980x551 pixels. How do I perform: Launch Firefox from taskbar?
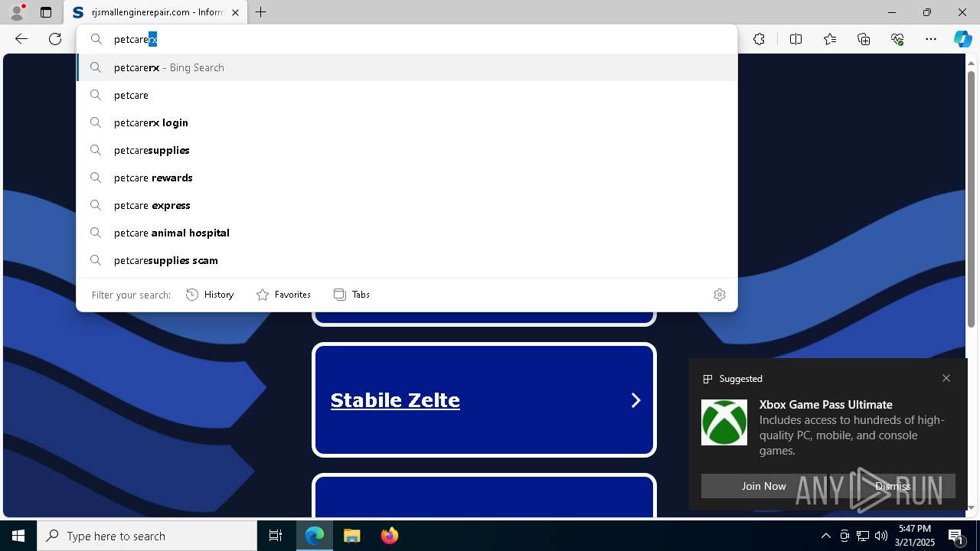tap(389, 536)
